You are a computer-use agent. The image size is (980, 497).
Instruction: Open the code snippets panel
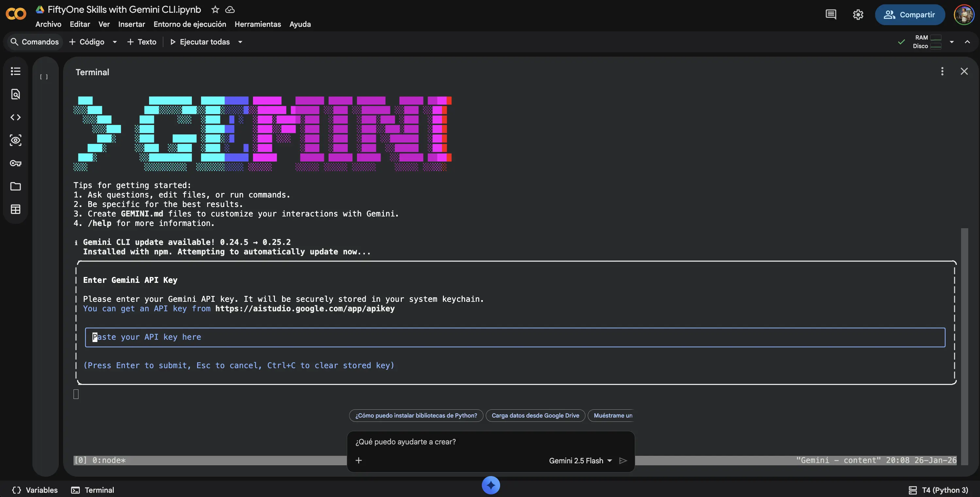(x=16, y=117)
